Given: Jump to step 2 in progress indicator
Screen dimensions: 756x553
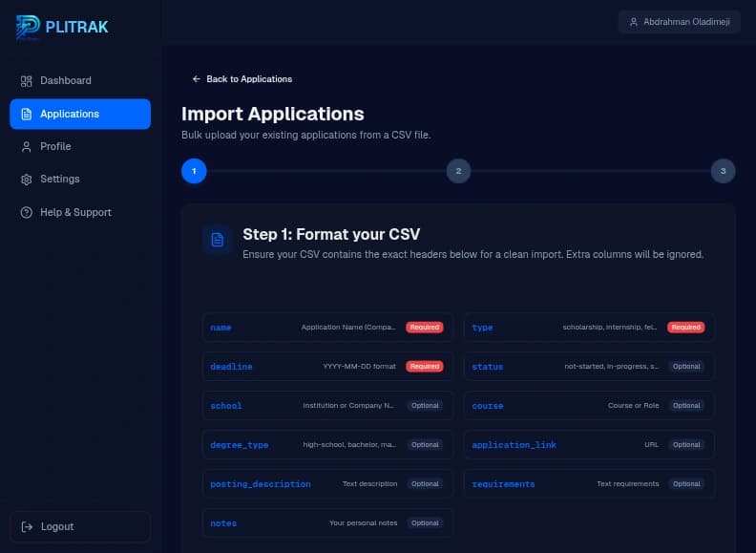Looking at the screenshot, I should 458,171.
